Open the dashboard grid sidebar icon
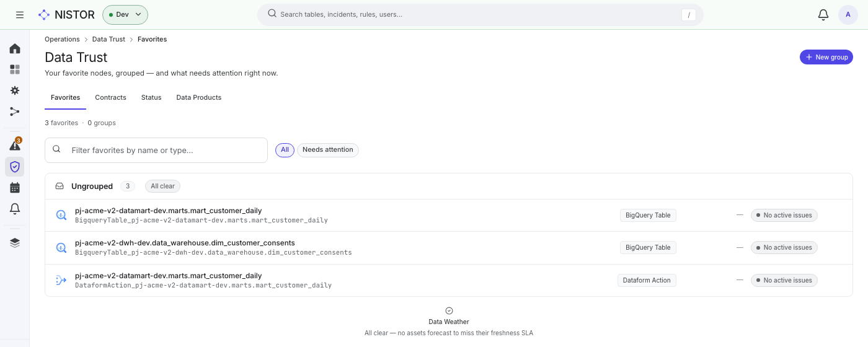 15,69
